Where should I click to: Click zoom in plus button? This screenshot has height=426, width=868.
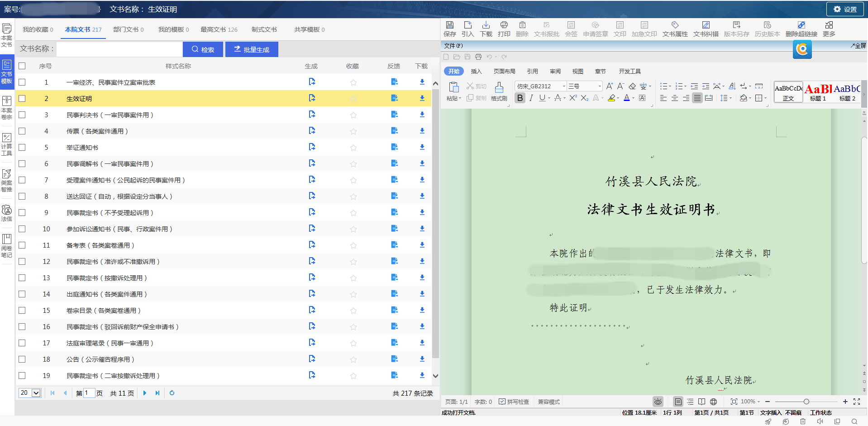845,402
